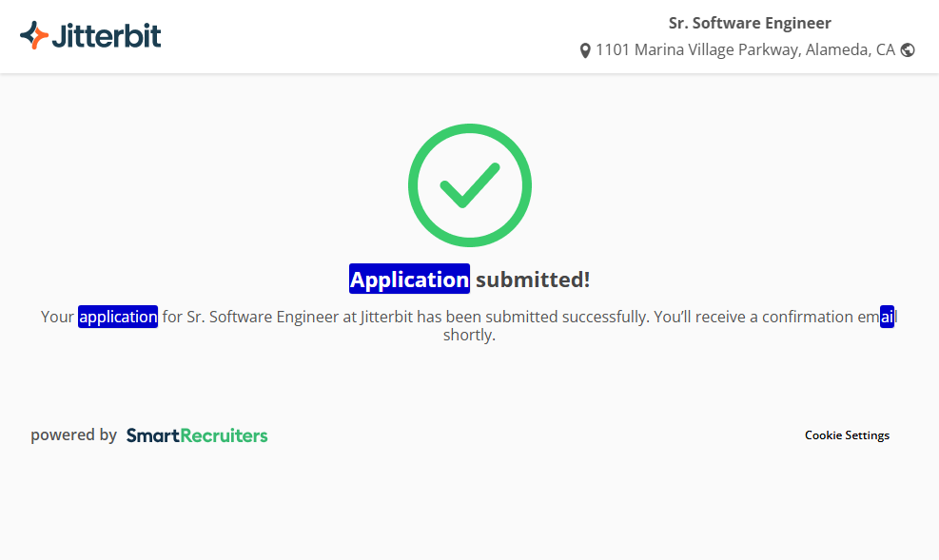Click the word shortly in the message
This screenshot has width=939, height=560.
[468, 336]
